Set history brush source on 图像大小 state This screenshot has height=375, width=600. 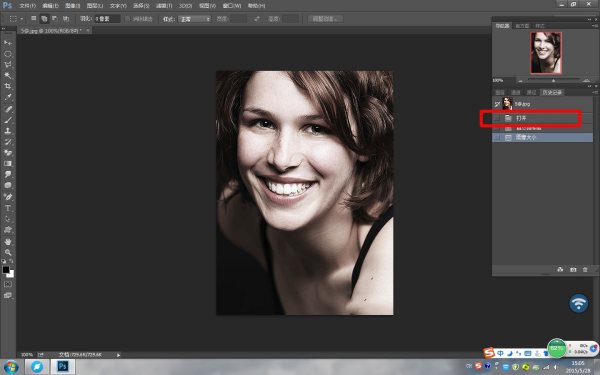coord(497,137)
